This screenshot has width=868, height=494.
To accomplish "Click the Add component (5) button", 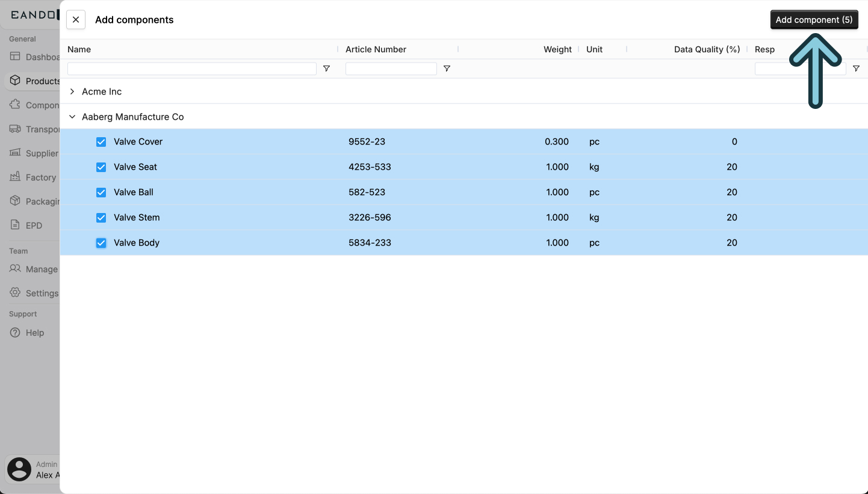I will coord(814,19).
